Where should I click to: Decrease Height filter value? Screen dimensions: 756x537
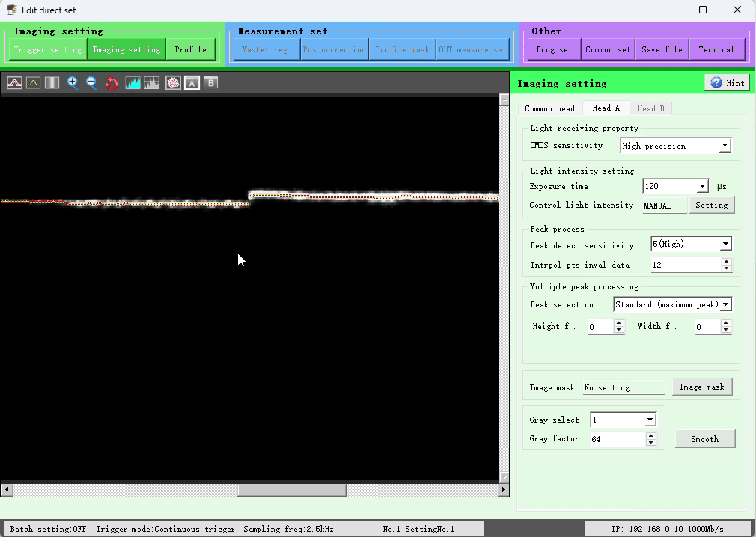619,330
